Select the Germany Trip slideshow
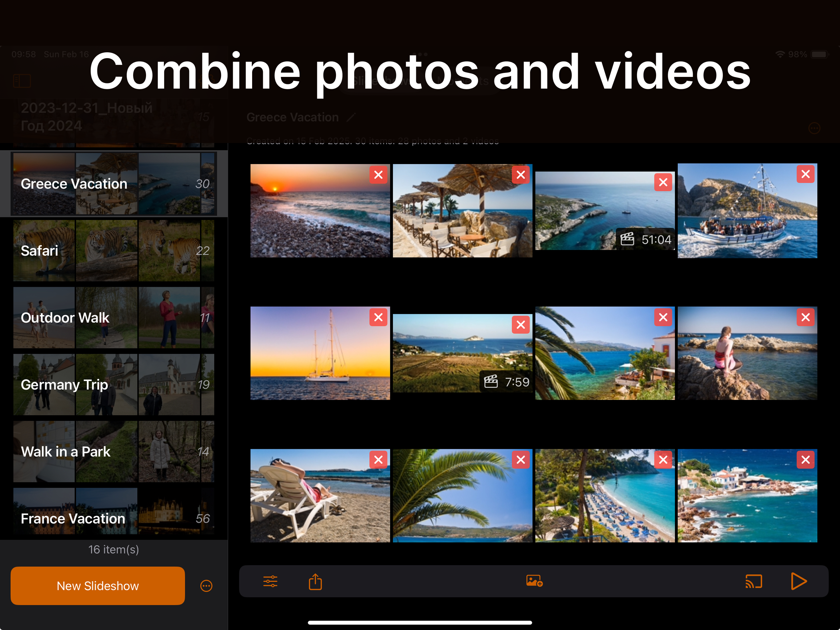 (x=113, y=385)
